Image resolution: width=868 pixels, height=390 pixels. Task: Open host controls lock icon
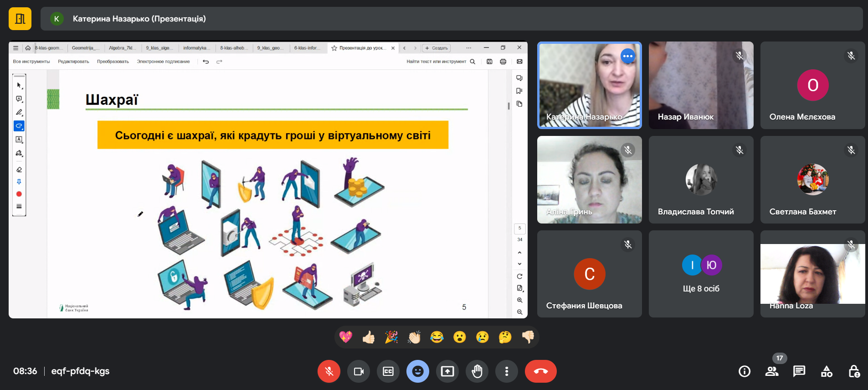tap(854, 371)
